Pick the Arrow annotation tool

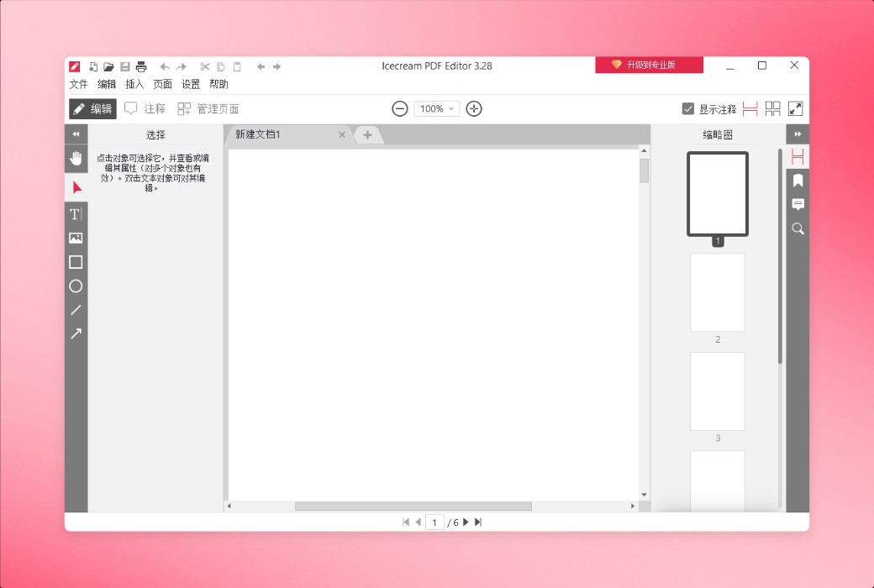76,333
